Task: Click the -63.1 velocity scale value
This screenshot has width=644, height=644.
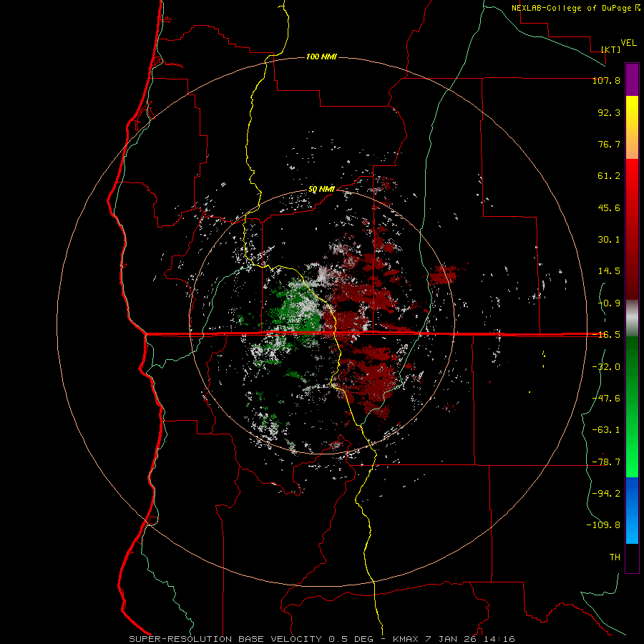Action: 606,430
